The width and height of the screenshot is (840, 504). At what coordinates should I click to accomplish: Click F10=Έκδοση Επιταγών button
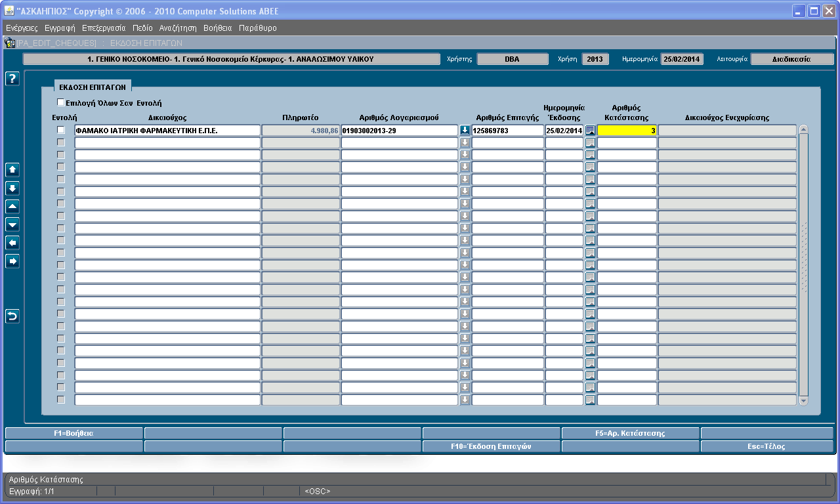[492, 446]
